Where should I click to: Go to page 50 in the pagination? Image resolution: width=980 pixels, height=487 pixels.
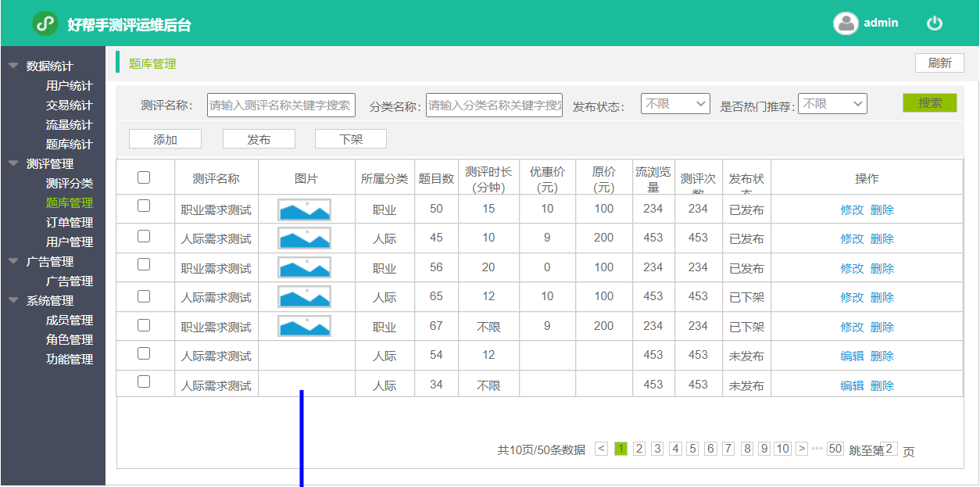(835, 449)
